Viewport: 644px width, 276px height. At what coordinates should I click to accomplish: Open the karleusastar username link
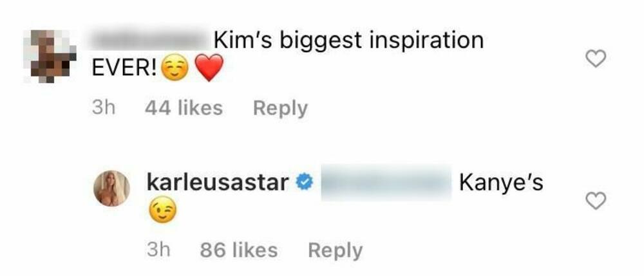tap(218, 183)
